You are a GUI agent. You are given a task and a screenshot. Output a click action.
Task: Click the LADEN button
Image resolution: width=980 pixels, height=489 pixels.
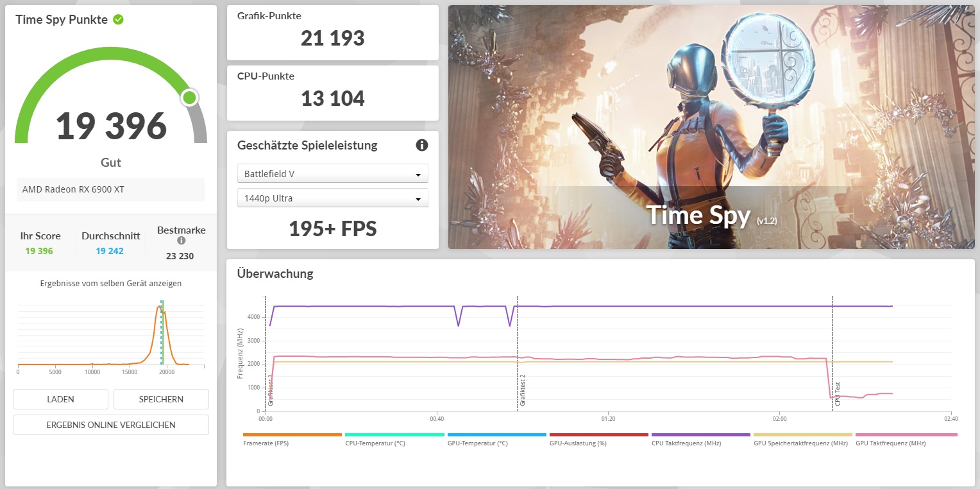[x=60, y=399]
